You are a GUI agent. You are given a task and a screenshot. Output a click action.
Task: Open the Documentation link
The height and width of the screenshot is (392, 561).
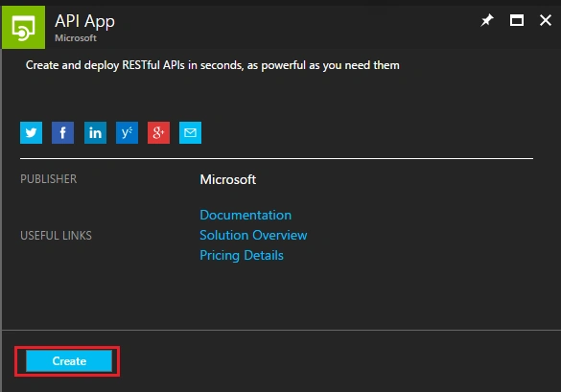pos(245,215)
